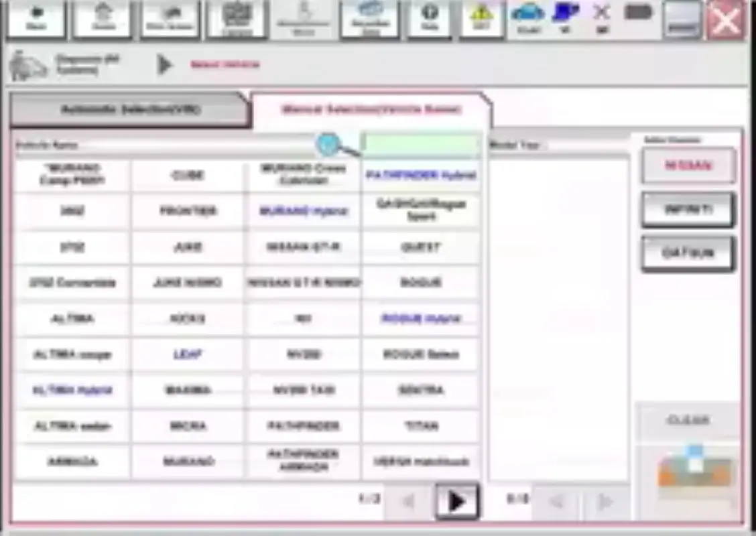Click the Help question mark icon

(429, 19)
